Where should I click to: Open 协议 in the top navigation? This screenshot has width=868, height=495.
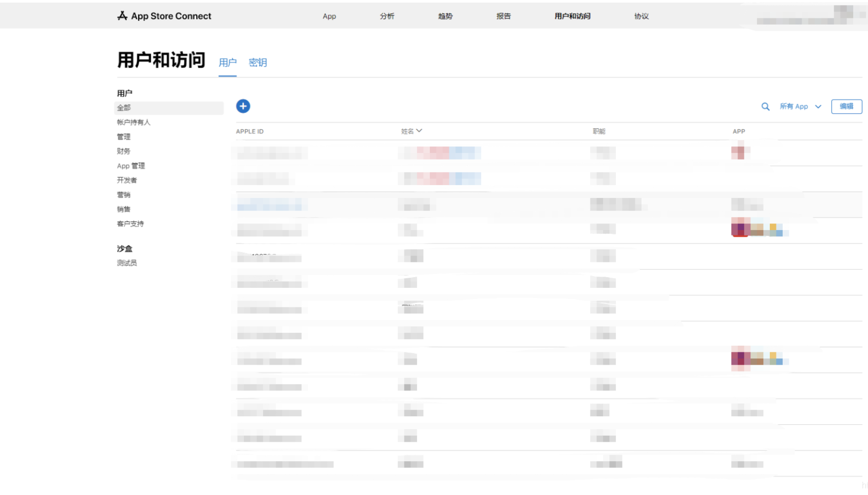pyautogui.click(x=641, y=16)
